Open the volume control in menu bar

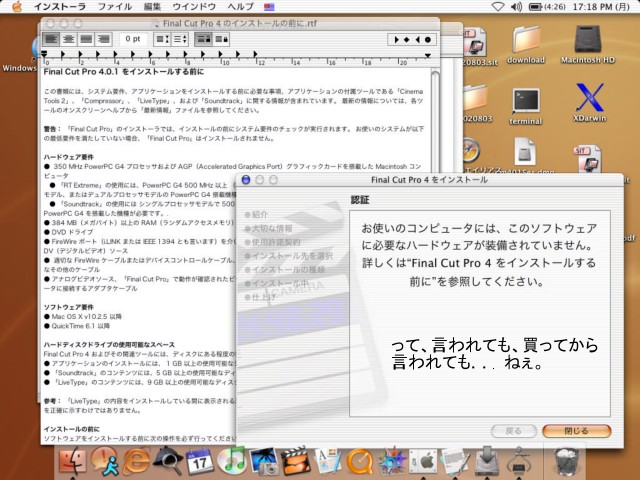pyautogui.click(x=517, y=7)
